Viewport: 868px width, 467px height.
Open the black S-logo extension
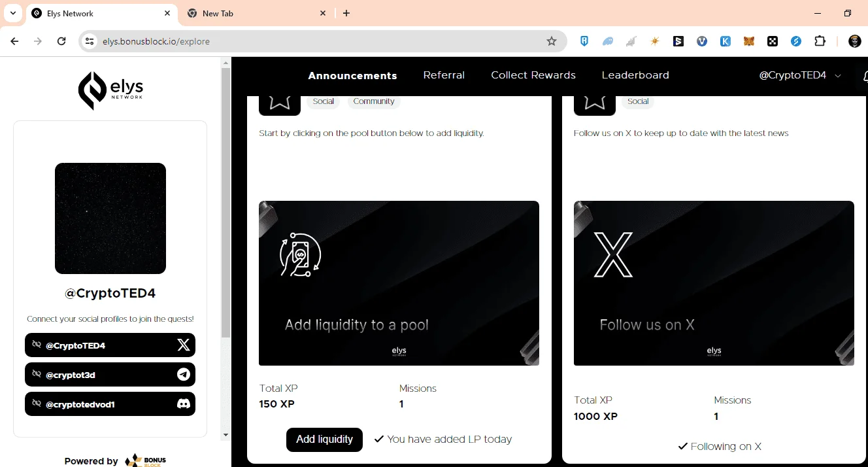(x=678, y=41)
